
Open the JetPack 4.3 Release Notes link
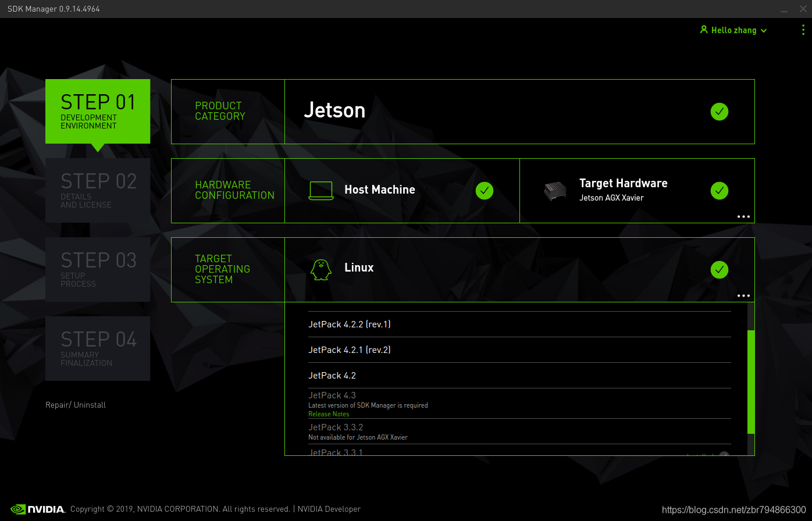[329, 414]
